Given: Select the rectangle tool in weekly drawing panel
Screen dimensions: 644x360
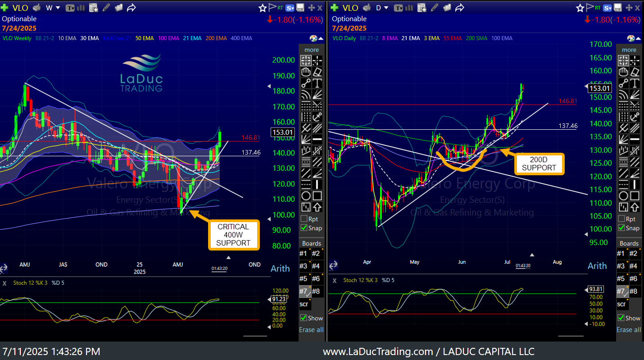Looking at the screenshot, I should pyautogui.click(x=317, y=196).
